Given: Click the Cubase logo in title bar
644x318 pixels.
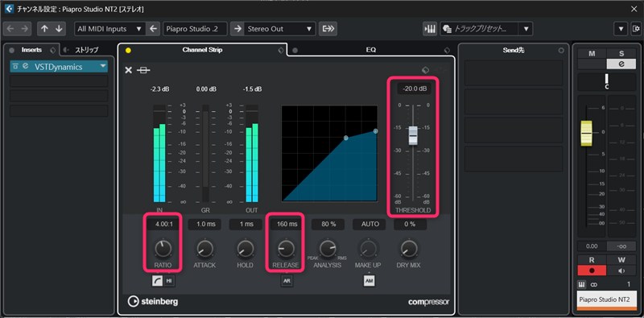Looking at the screenshot, I should coord(9,9).
